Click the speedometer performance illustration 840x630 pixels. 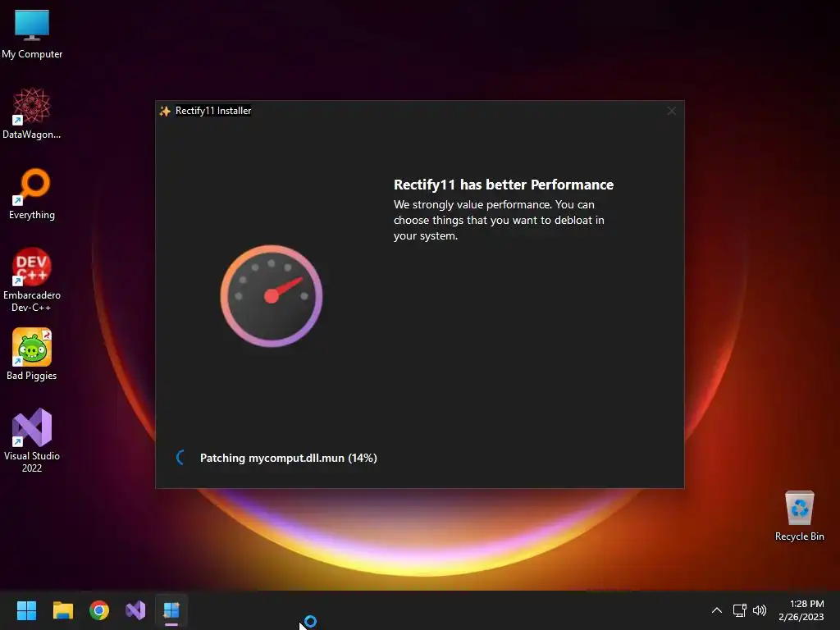click(x=272, y=295)
